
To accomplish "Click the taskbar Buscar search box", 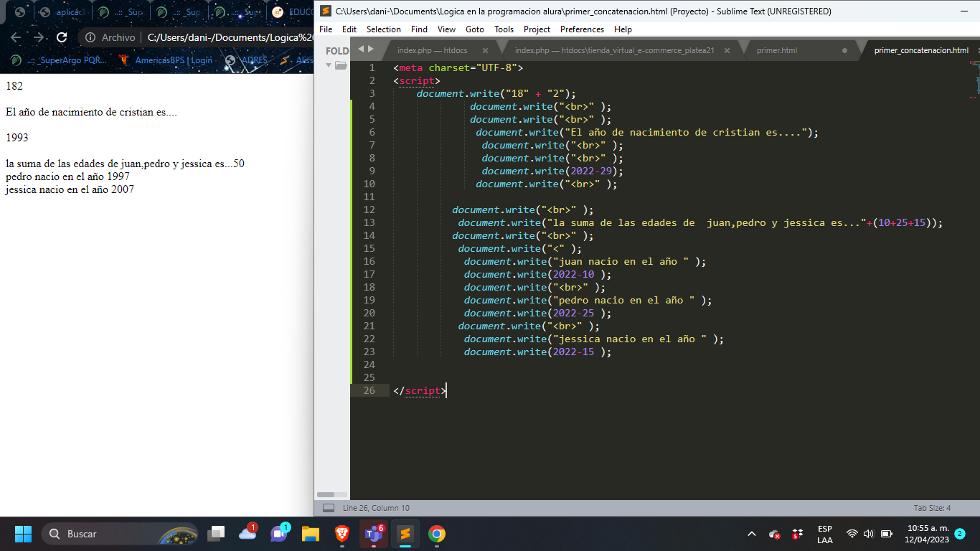I will [120, 534].
